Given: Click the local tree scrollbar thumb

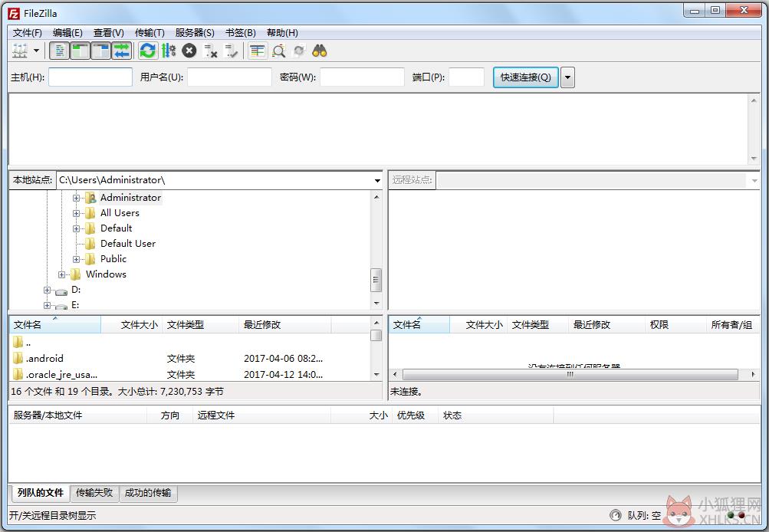Looking at the screenshot, I should click(376, 280).
